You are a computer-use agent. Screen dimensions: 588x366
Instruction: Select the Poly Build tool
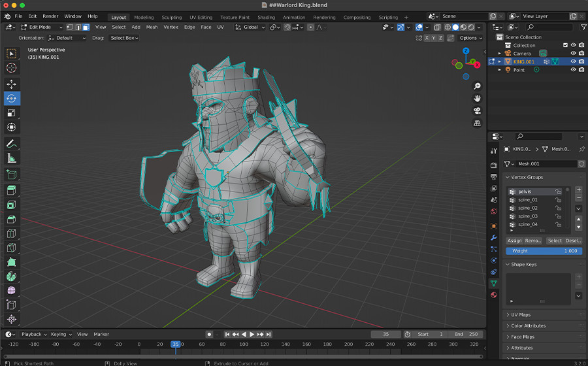(x=11, y=261)
